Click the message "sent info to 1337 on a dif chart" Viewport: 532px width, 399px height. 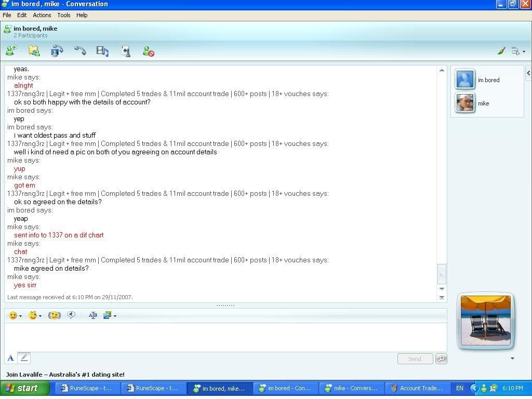coord(59,235)
